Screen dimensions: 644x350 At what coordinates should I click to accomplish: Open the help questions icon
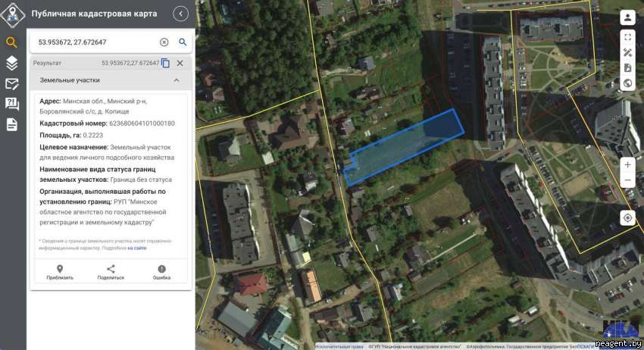[x=11, y=104]
